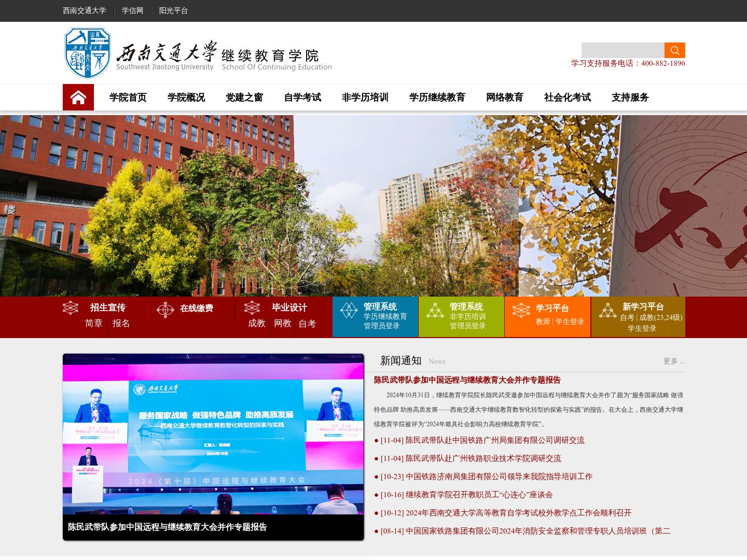Follow the 西南交通大学 top bar link

tap(85, 10)
